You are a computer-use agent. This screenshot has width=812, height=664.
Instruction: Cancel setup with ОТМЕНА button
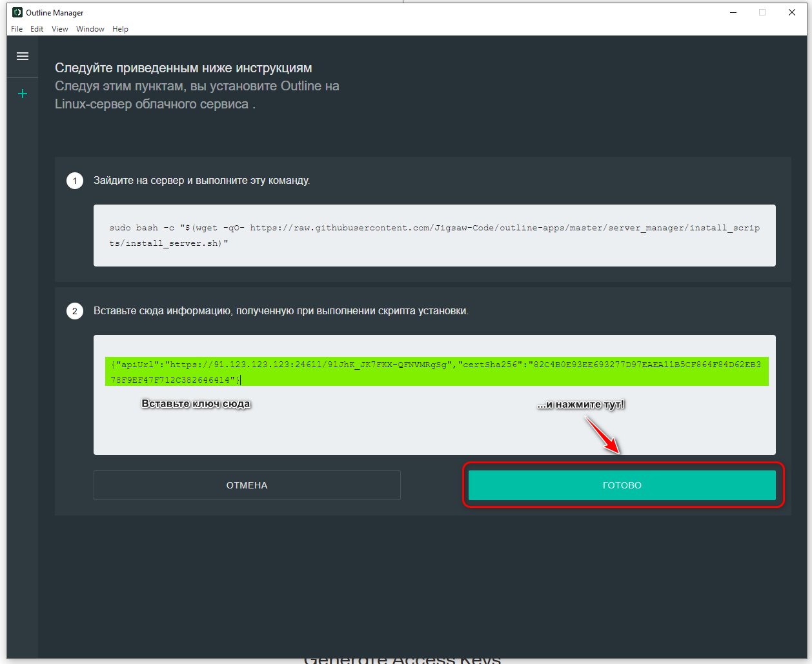click(247, 485)
